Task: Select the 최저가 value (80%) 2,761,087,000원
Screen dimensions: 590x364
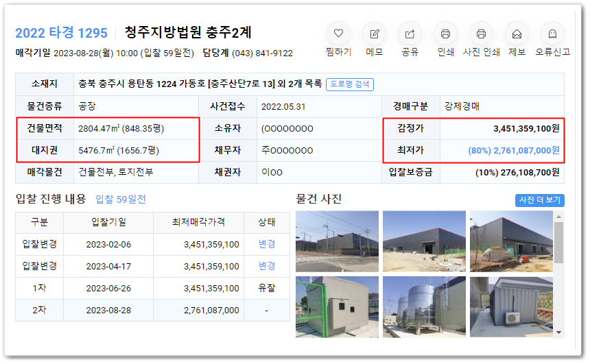Action: pos(514,150)
